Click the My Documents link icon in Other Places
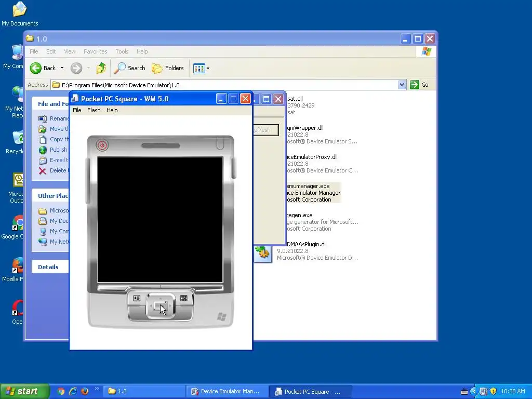The image size is (532, 399). click(43, 221)
